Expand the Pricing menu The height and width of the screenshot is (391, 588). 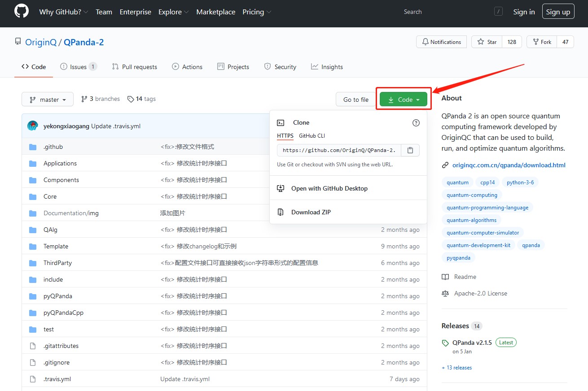click(x=257, y=12)
